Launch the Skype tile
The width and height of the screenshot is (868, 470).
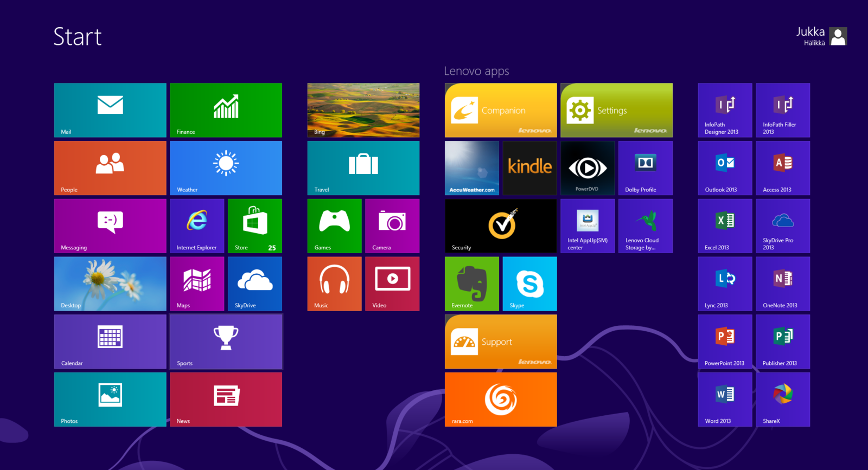(530, 284)
